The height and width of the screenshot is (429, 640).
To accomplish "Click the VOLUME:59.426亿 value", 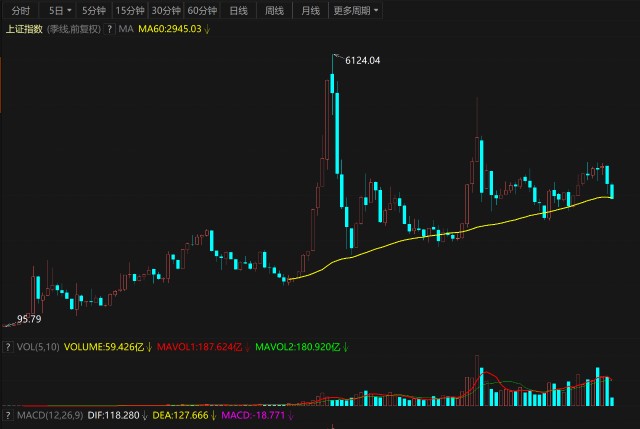I will pyautogui.click(x=104, y=347).
